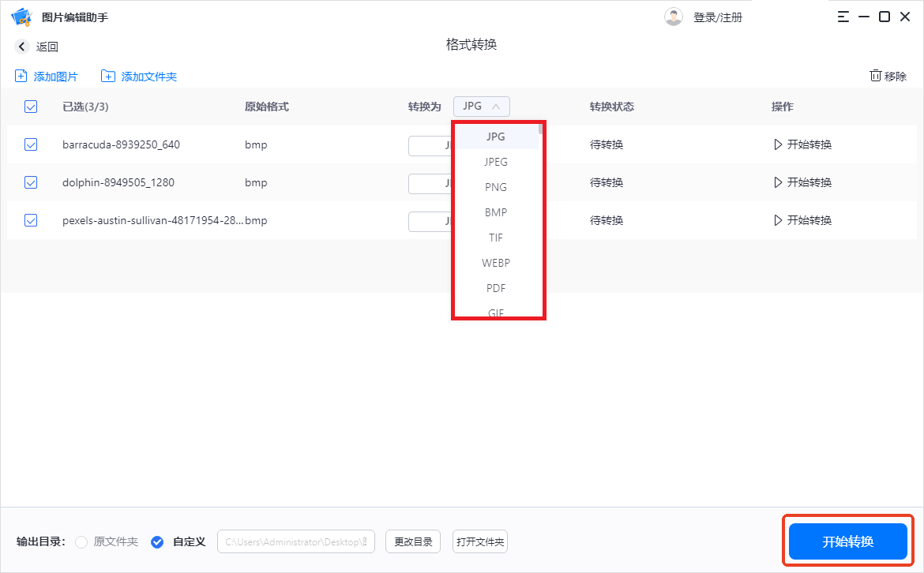Click the output directory path input field
The height and width of the screenshot is (573, 924).
coord(295,541)
